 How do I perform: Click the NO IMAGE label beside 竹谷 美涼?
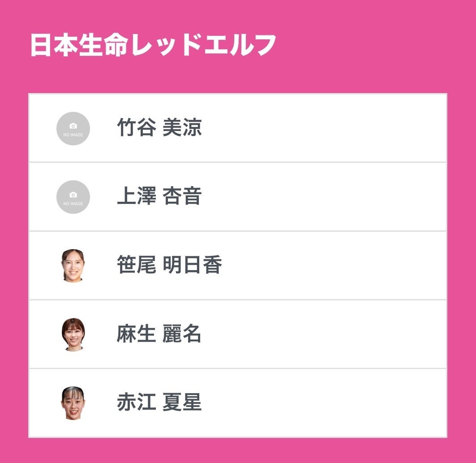73,135
